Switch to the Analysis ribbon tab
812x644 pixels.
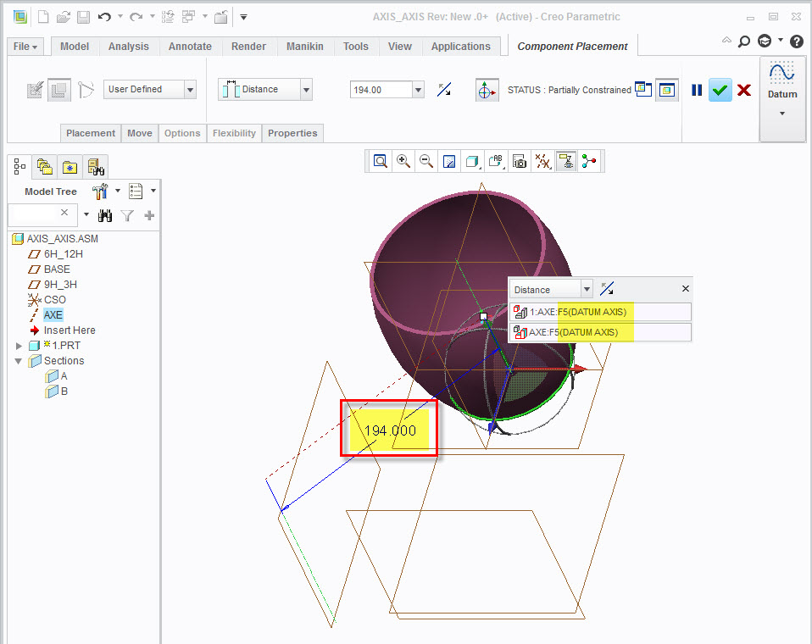(x=128, y=47)
